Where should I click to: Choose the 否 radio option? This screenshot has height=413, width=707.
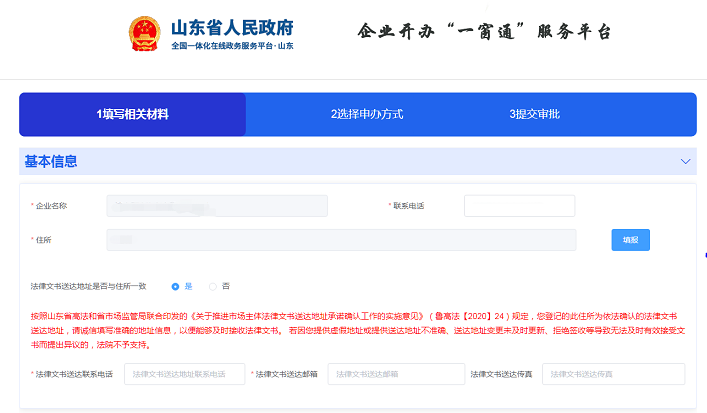point(213,286)
